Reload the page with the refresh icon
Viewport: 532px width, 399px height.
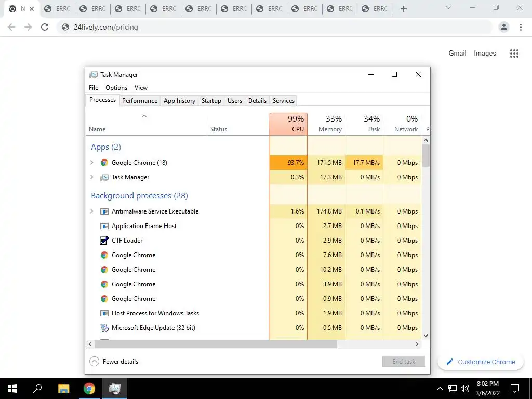45,27
